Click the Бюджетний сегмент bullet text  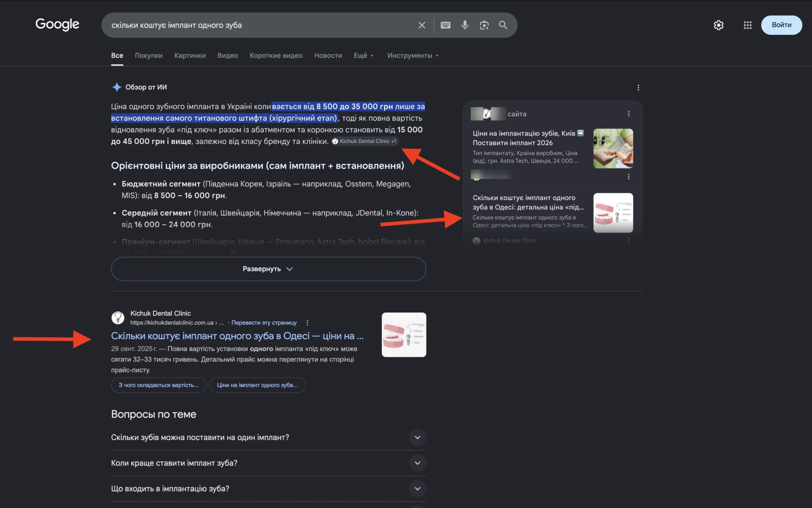click(266, 190)
